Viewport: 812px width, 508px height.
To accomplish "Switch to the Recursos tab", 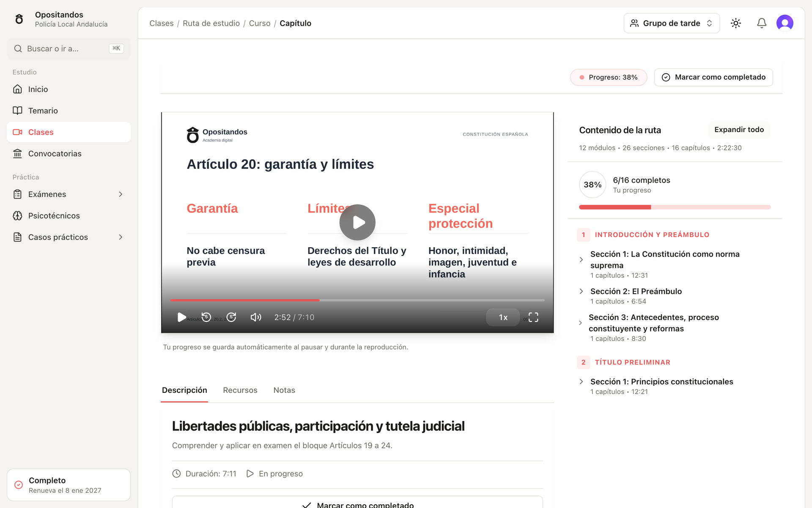I will [x=240, y=390].
